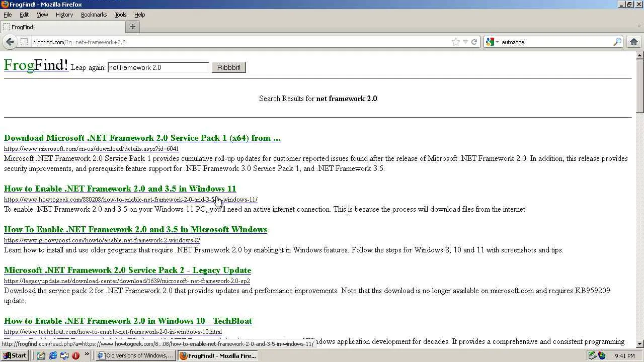Click the Search Results for net framework 2.0 heading
The image size is (644, 362).
(x=318, y=99)
